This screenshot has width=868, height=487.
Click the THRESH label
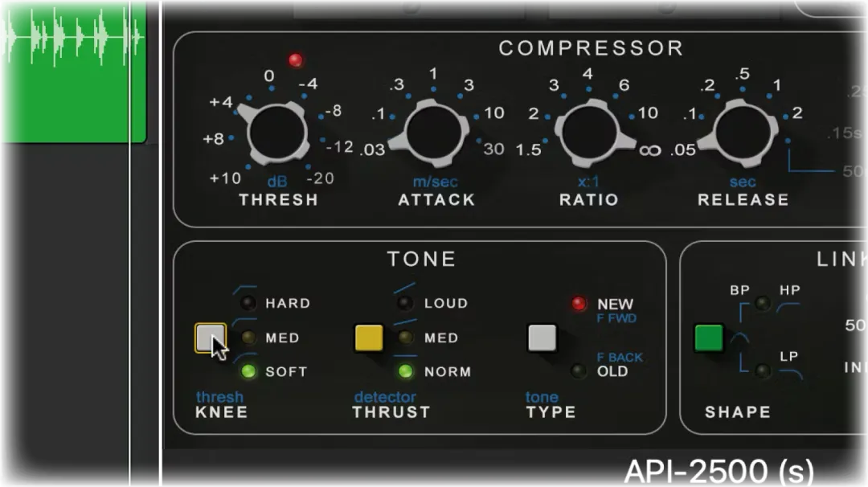pyautogui.click(x=278, y=200)
